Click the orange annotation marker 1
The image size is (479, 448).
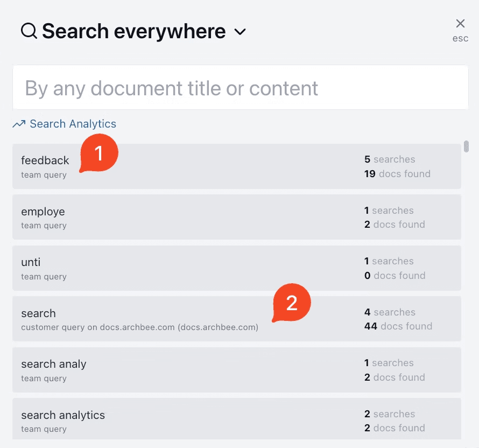[99, 154]
